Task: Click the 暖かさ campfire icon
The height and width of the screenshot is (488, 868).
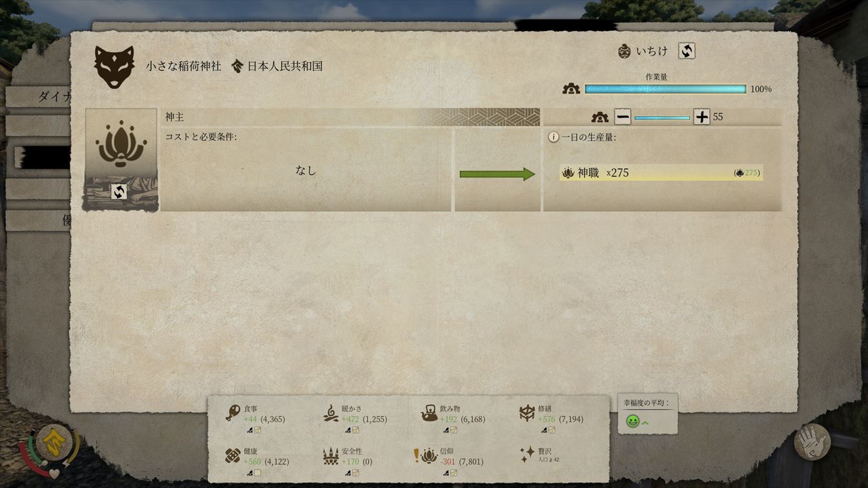Action: pyautogui.click(x=331, y=413)
